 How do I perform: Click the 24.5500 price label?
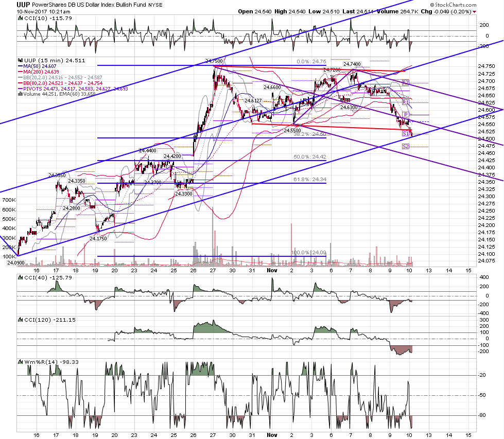(x=292, y=131)
